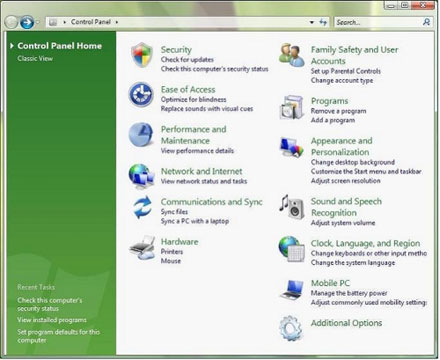Viewport: 440px width, 360px height.
Task: Open the Programs heading link
Action: pyautogui.click(x=329, y=101)
